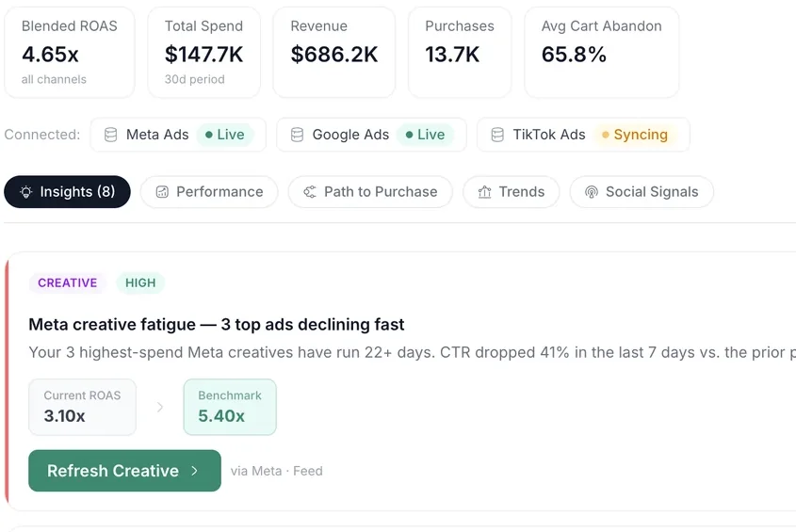This screenshot has height=532, width=796.
Task: Click the Syncing status badge for TikTok Ads
Action: [x=635, y=135]
